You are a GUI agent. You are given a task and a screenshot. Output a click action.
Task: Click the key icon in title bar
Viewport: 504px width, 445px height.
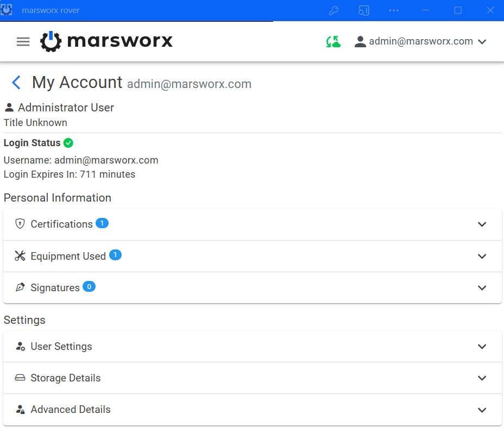[333, 11]
